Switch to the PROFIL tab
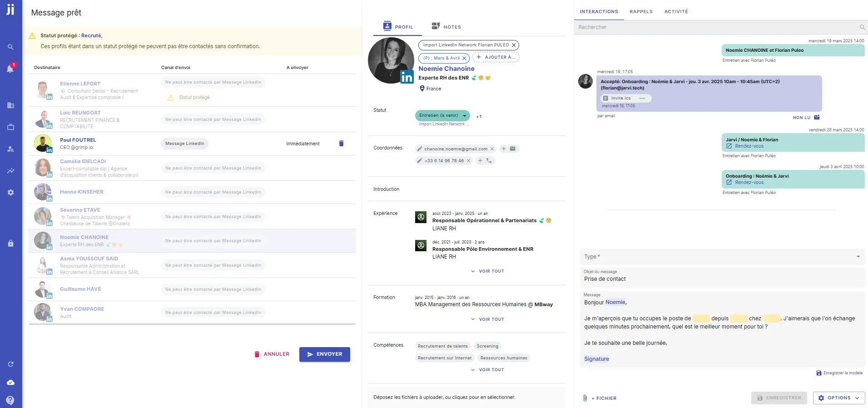 pyautogui.click(x=398, y=26)
